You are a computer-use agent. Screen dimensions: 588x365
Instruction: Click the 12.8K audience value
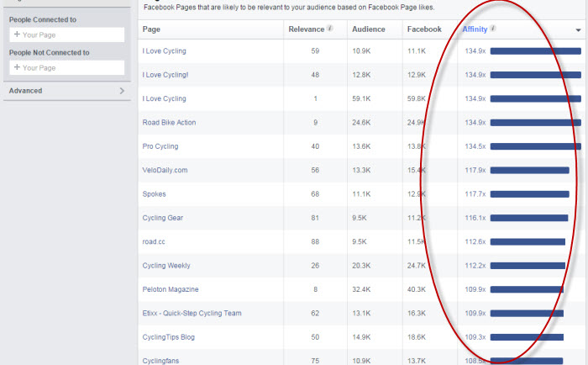coord(361,75)
